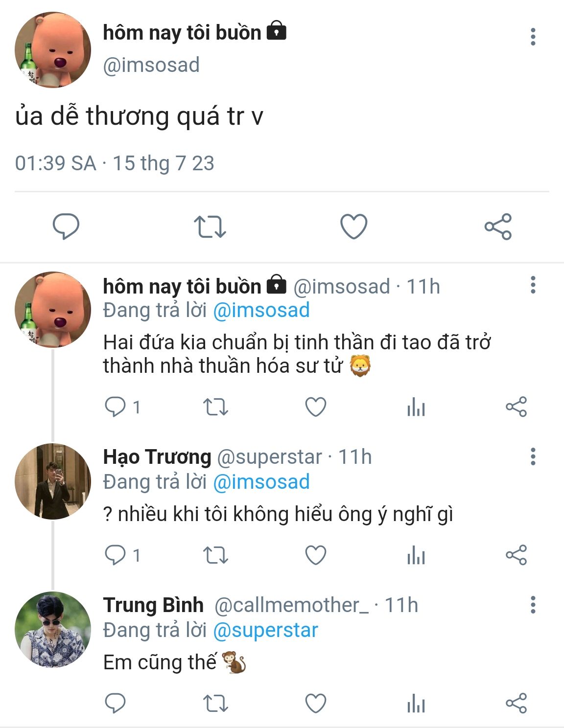View analytics on Trung Bình's reply
The width and height of the screenshot is (564, 728).
416,704
